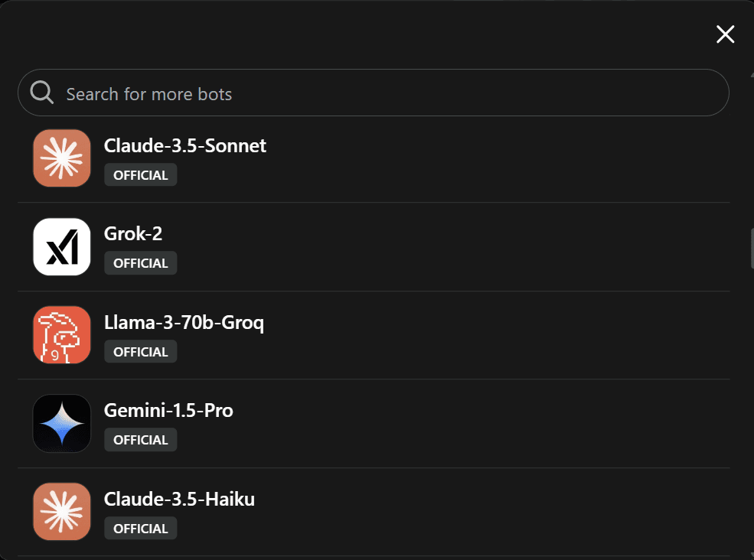Click the Claude-3.5-Haiku bot avatar icon

(62, 512)
